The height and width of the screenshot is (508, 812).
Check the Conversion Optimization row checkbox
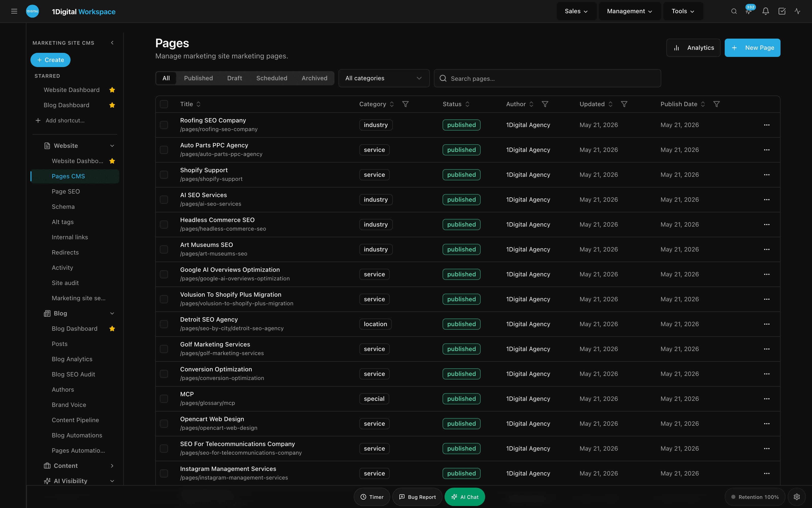click(164, 374)
